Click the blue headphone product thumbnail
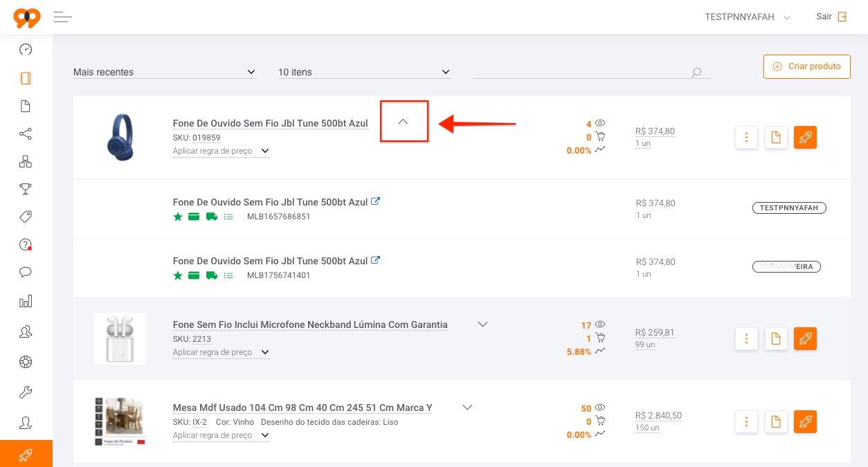 (120, 137)
